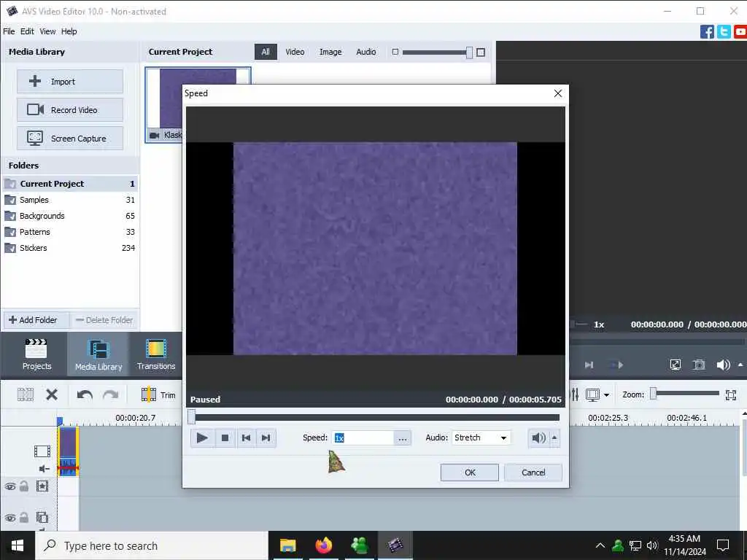Open the YouTube link icon
The height and width of the screenshot is (560, 747).
(x=740, y=32)
